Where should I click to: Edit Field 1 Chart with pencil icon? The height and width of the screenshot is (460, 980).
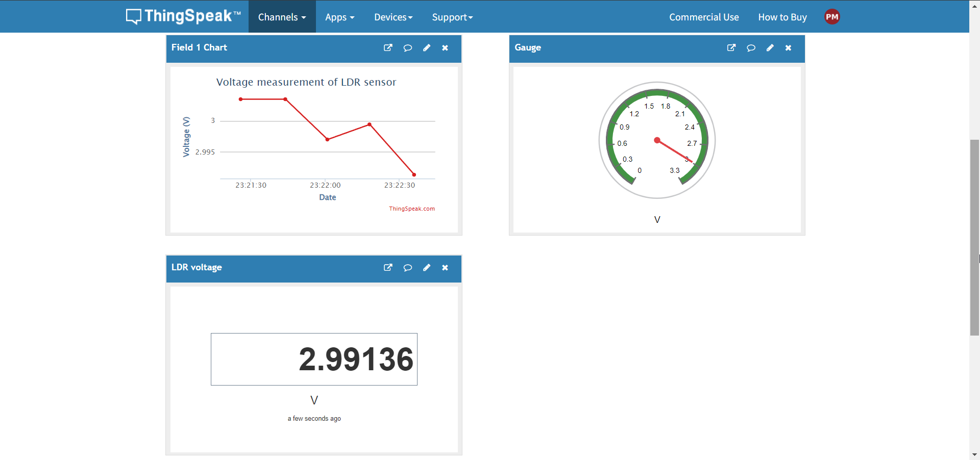(427, 47)
